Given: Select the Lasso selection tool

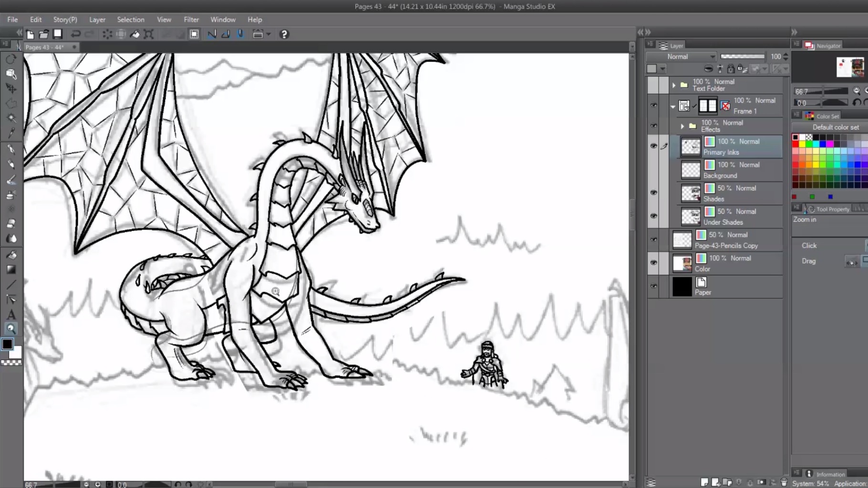Looking at the screenshot, I should 11,103.
